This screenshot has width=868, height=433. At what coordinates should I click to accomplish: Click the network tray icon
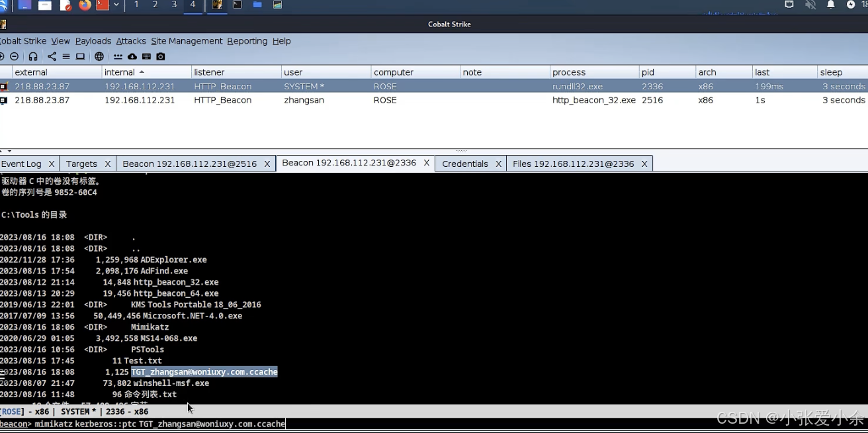[x=789, y=5]
